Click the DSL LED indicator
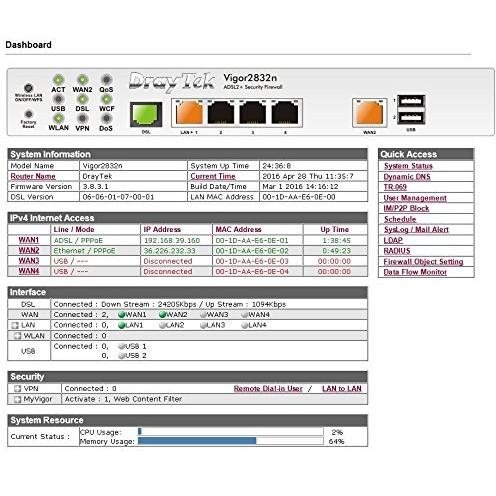Image resolution: width=496 pixels, height=496 pixels. pyautogui.click(x=82, y=99)
